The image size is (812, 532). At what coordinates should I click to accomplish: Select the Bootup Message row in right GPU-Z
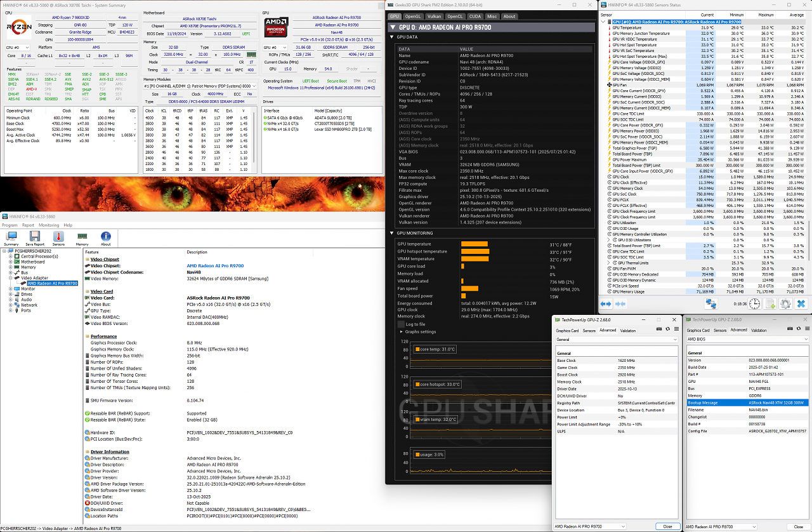point(748,402)
